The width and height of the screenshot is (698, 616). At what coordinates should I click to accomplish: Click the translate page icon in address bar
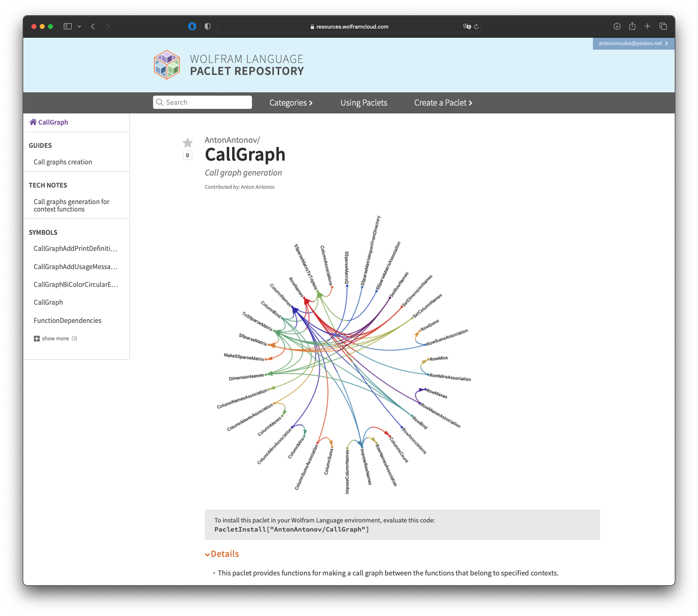(x=467, y=26)
